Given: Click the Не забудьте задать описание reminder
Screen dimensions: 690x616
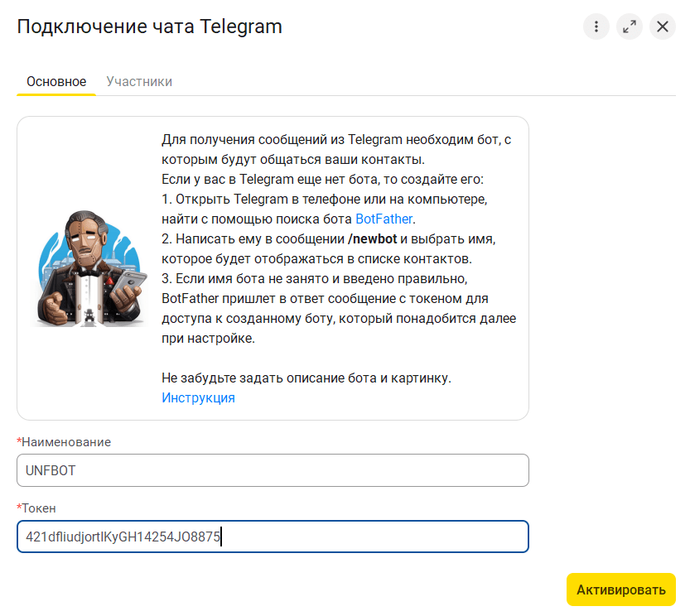Looking at the screenshot, I should [306, 378].
